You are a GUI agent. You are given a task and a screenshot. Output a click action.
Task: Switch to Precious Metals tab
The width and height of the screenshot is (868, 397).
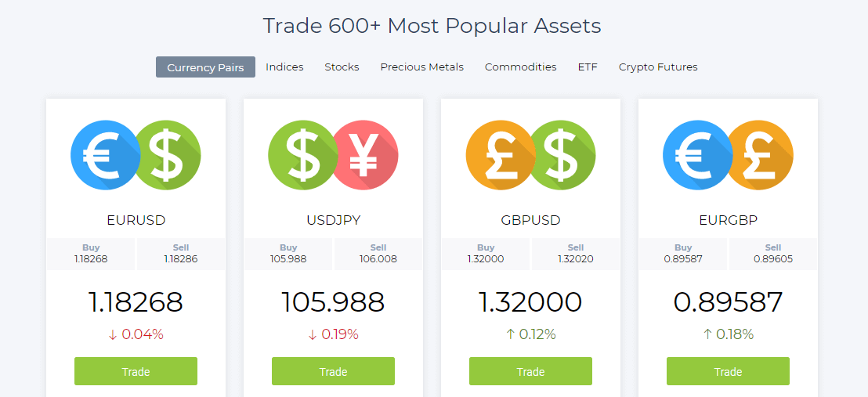[x=421, y=67]
